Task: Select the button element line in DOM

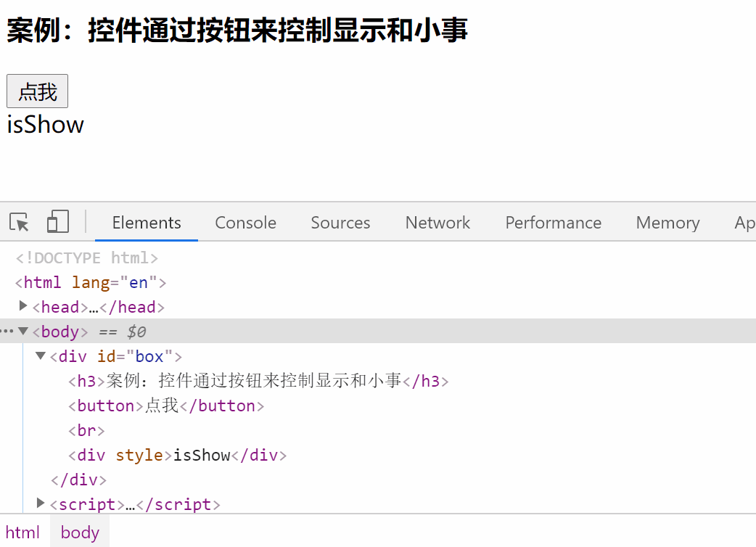Action: [166, 406]
